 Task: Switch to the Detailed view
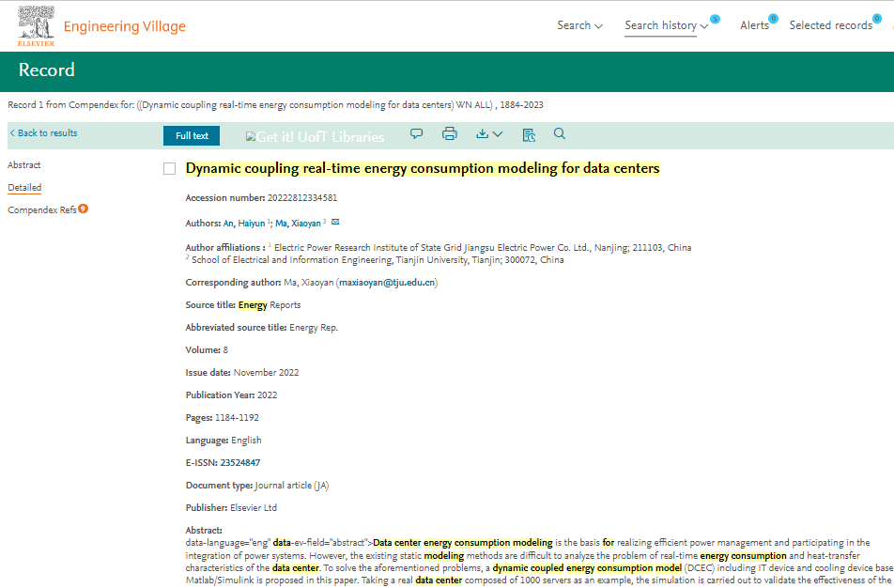pyautogui.click(x=24, y=188)
